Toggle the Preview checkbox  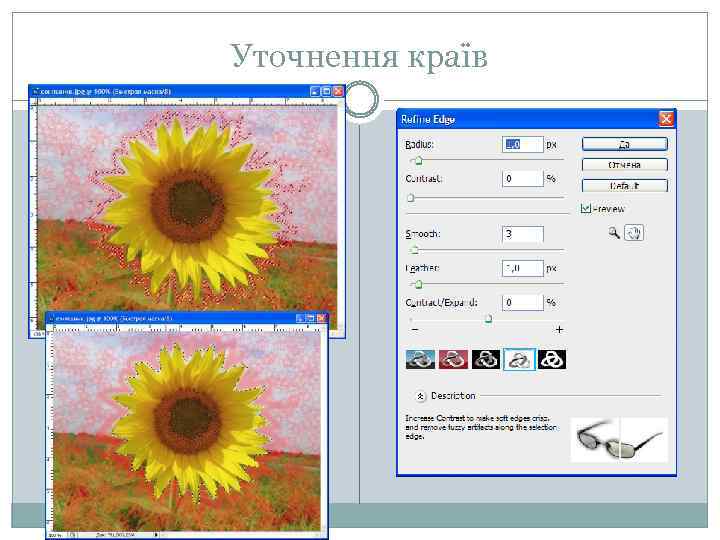585,208
